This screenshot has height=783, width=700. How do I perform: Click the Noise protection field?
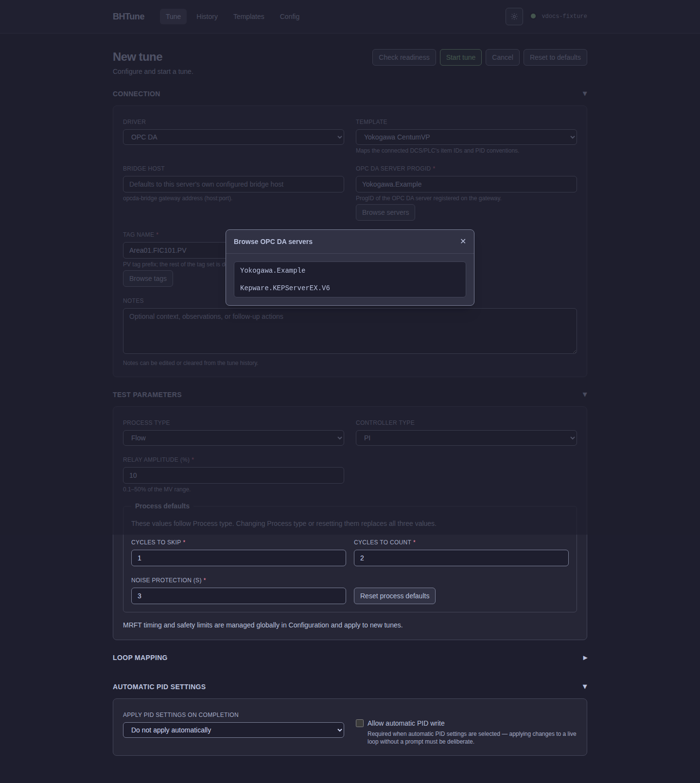click(239, 596)
